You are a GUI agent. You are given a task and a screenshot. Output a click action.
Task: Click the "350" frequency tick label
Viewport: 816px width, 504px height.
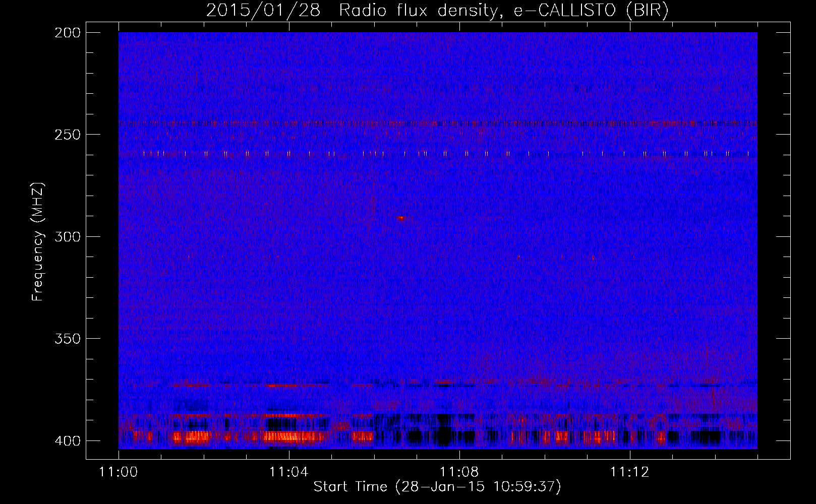pos(68,339)
